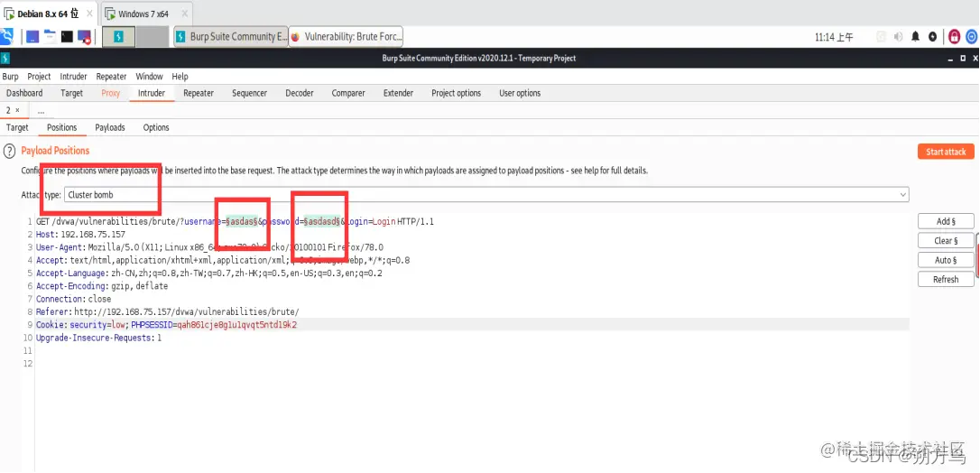The image size is (980, 473).
Task: Switch to the Sequencer tab
Action: click(x=249, y=93)
